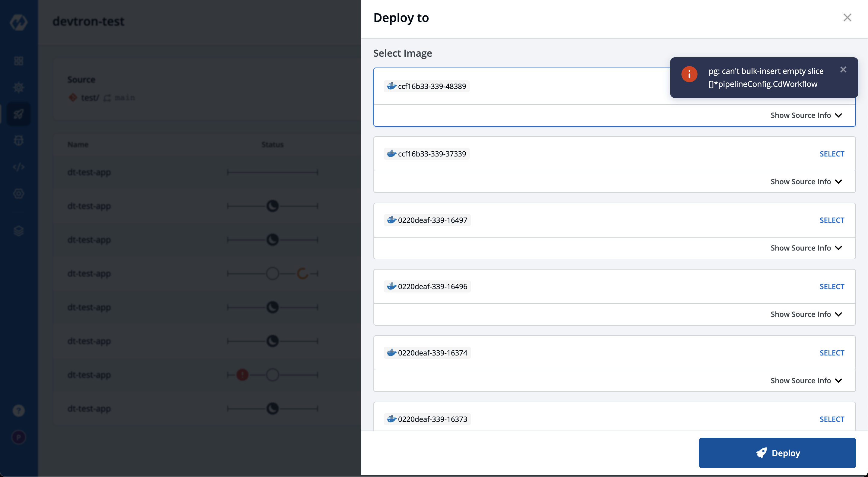Click the Docker icon on ccf16b33-339-48389
This screenshot has height=477, width=868.
(391, 86)
